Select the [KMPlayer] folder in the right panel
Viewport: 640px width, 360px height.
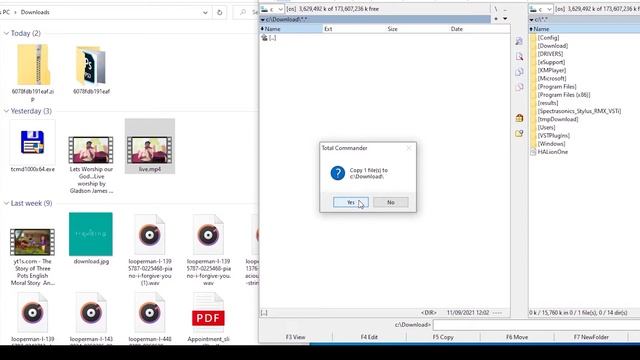coord(552,70)
